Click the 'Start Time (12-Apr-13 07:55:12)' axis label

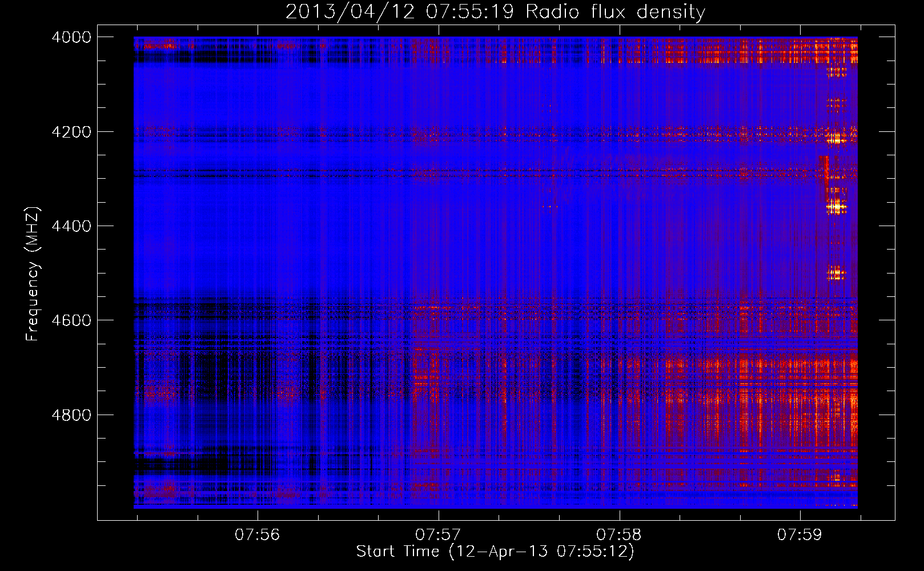tap(495, 552)
